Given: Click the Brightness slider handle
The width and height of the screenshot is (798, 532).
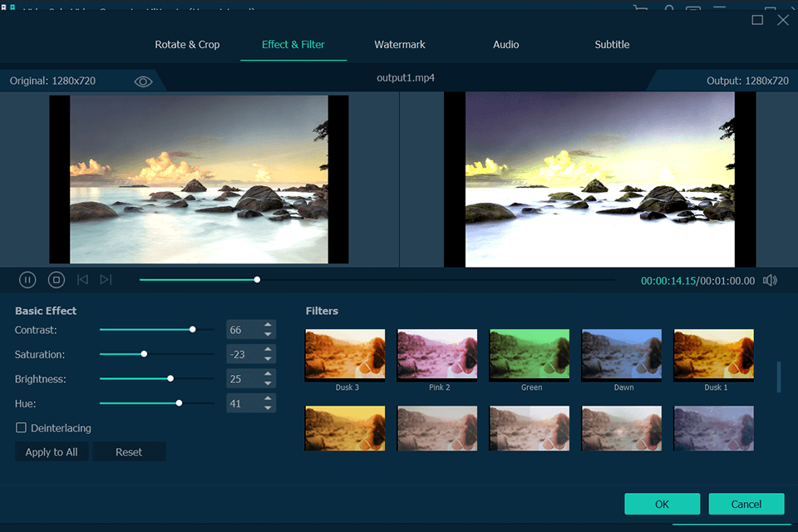Looking at the screenshot, I should click(170, 378).
